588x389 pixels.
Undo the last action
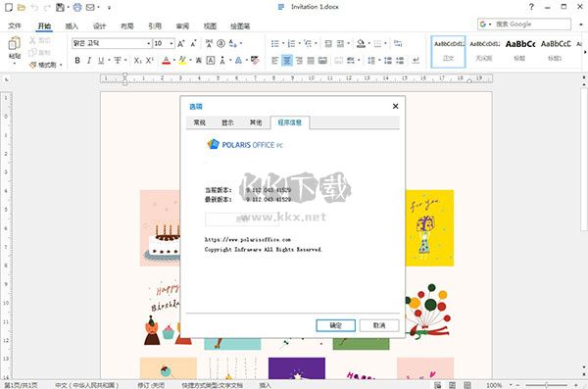(x=34, y=7)
